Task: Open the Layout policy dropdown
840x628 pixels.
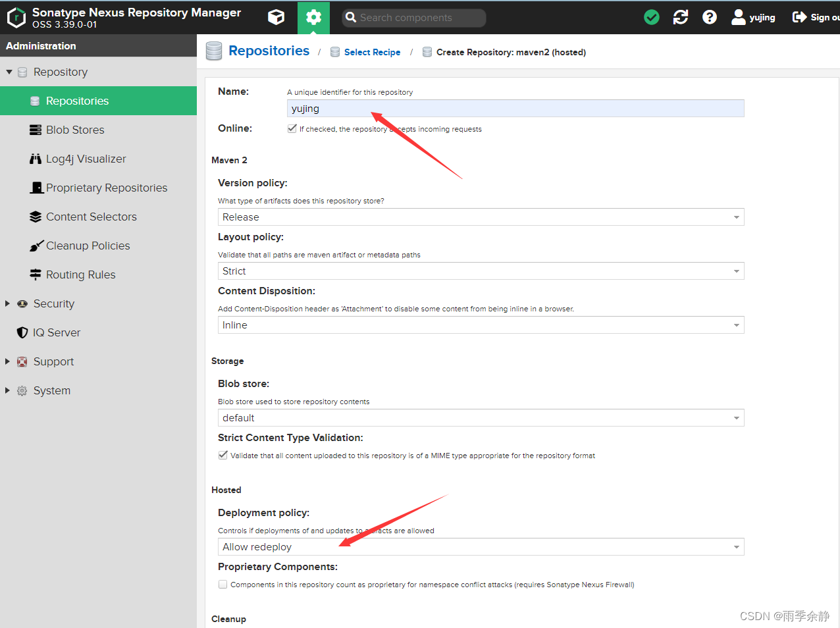Action: click(x=481, y=271)
